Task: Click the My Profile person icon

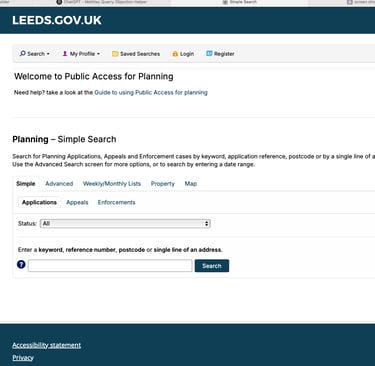Action: coord(65,54)
